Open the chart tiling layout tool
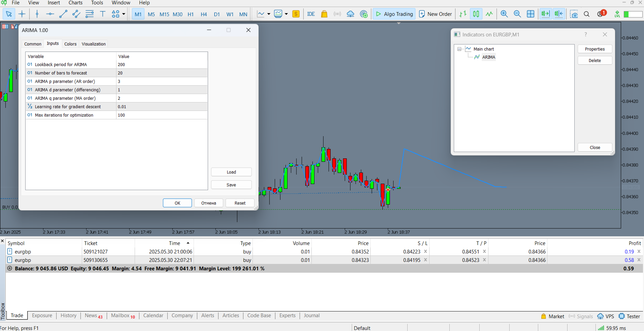Image resolution: width=644 pixels, height=331 pixels. pyautogui.click(x=531, y=14)
